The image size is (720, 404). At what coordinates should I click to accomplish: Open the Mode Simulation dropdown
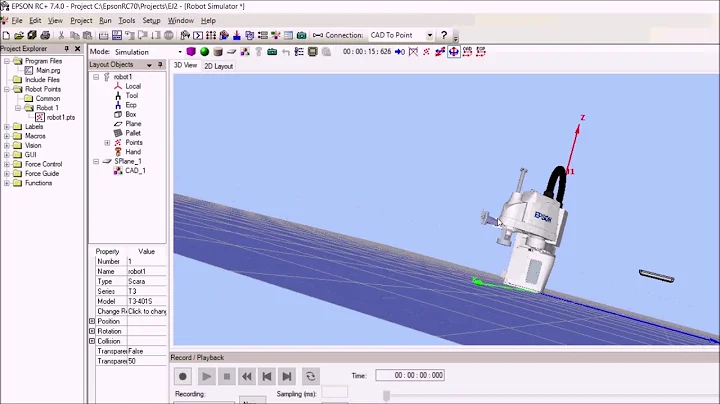pos(180,52)
